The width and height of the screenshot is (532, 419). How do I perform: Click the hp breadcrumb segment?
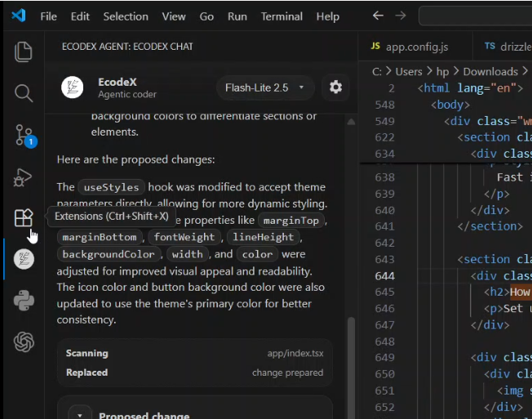click(442, 72)
